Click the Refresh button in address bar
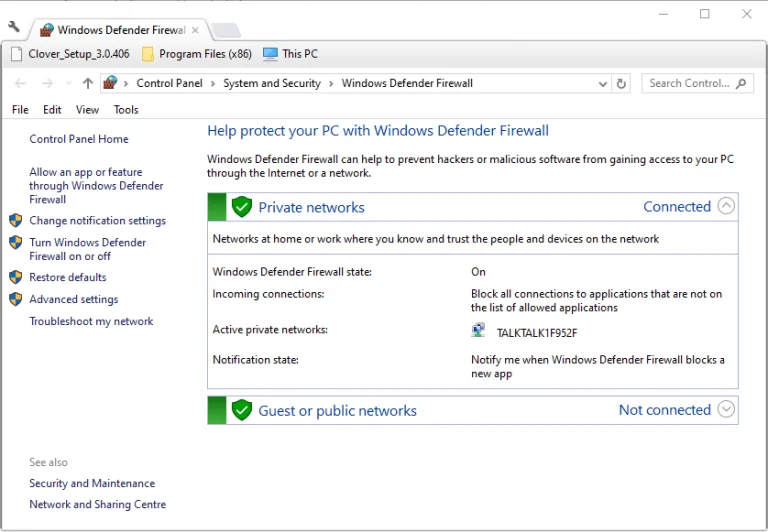The image size is (768, 532). [622, 84]
